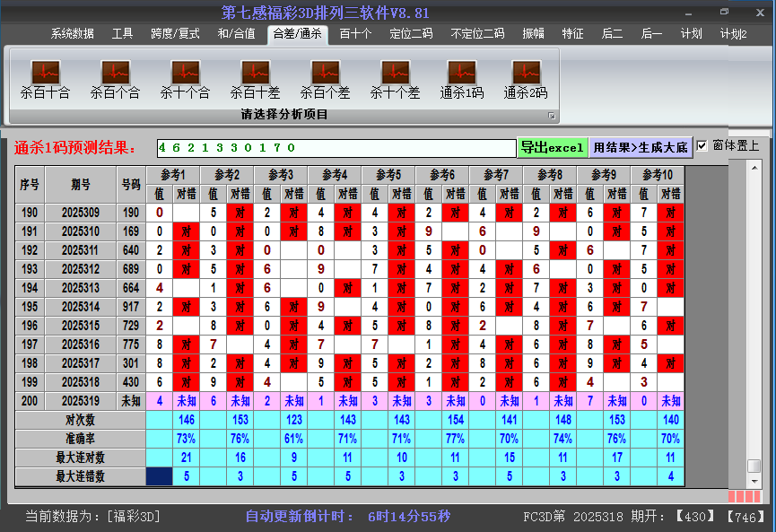776x532 pixels.
Task: Click the results table vertical scrollbar thumb
Action: pos(754,466)
